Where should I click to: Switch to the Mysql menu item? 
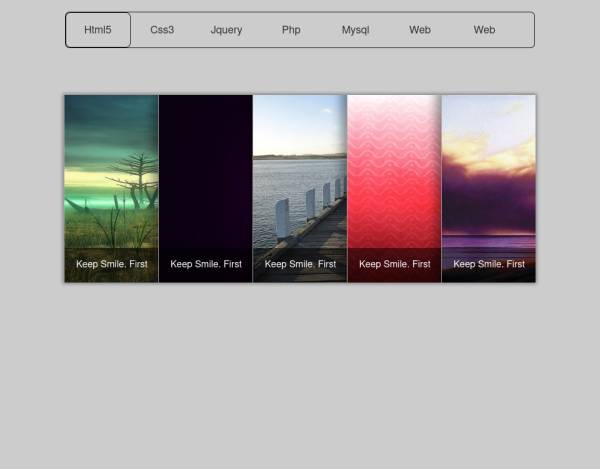click(x=355, y=30)
